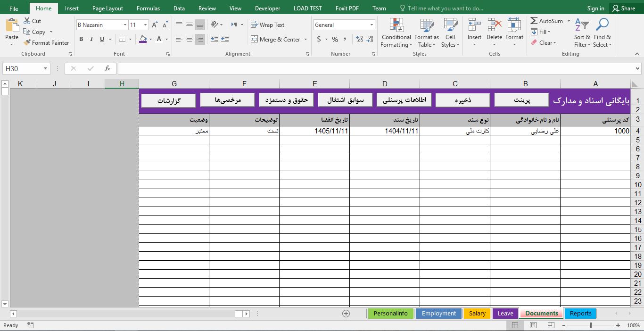Select the Salary sheet tab
Viewport: 644px width, 331px height.
477,313
